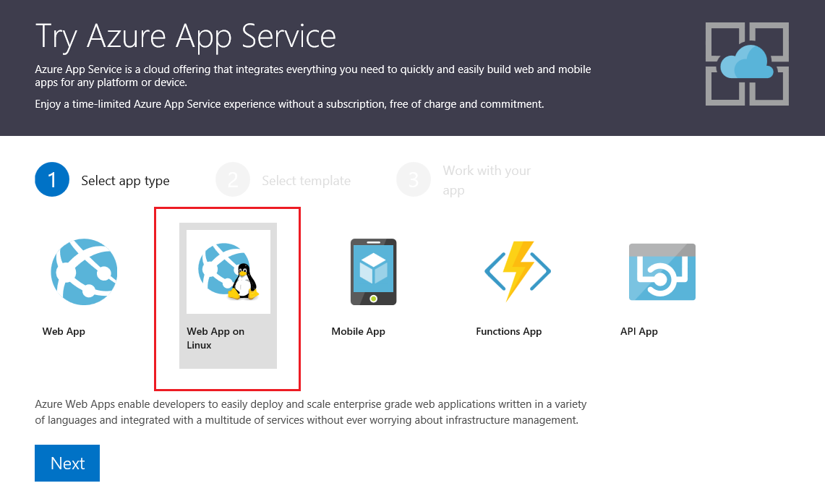This screenshot has height=504, width=825.
Task: Click the step 1 number circle
Action: [52, 180]
